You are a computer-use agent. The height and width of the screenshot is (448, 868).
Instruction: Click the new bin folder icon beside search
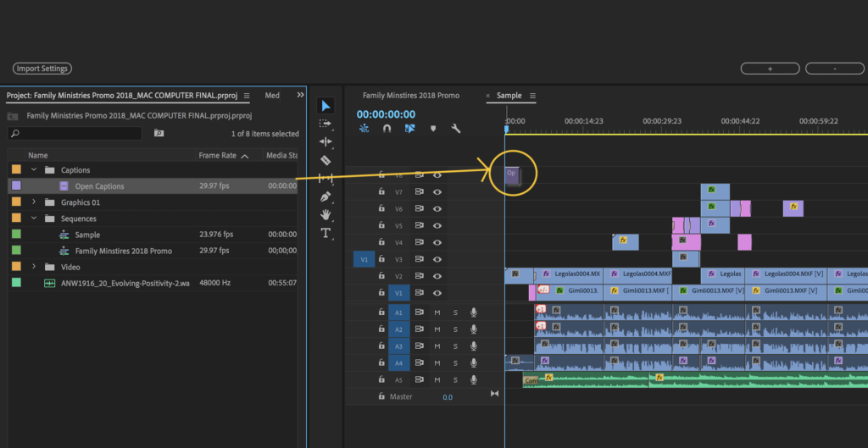pyautogui.click(x=159, y=133)
